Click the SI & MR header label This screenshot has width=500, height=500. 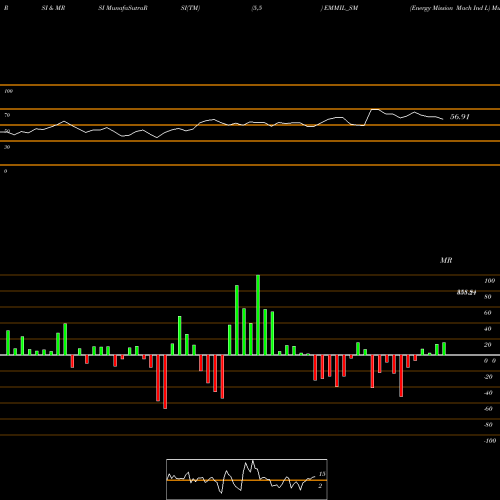pos(53,8)
